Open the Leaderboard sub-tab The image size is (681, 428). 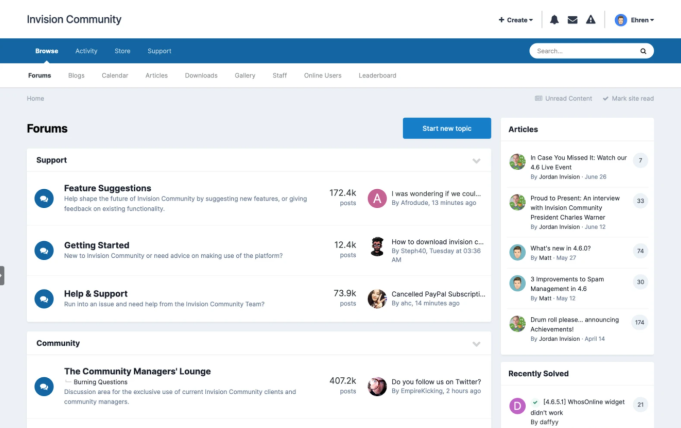[x=377, y=76]
